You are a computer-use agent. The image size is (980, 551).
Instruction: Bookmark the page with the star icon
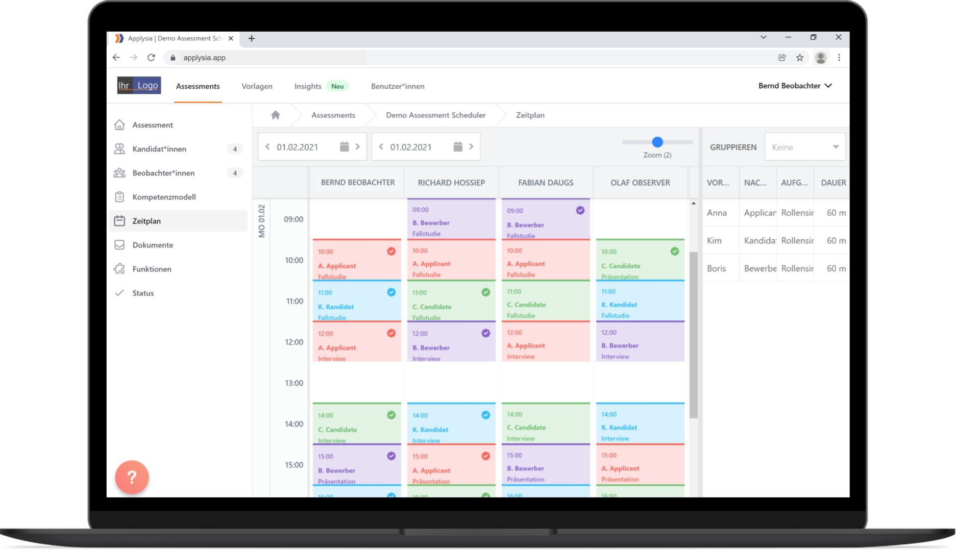coord(800,58)
